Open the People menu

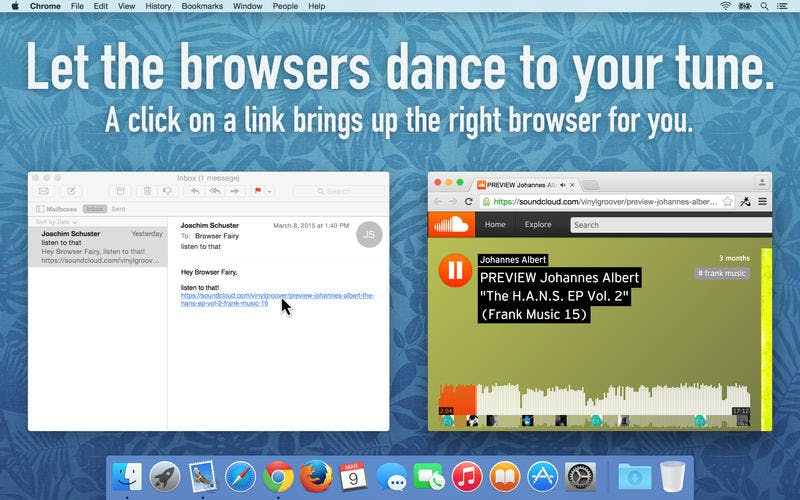pos(285,6)
